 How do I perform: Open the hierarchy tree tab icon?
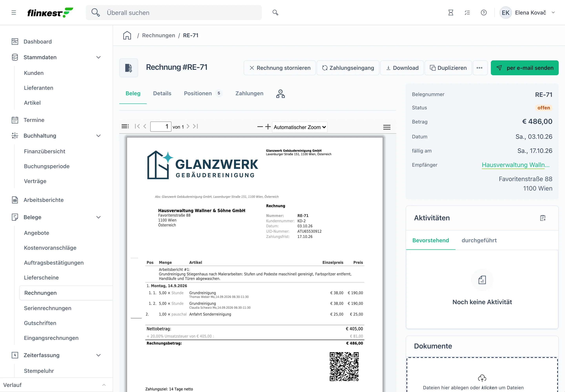(280, 93)
